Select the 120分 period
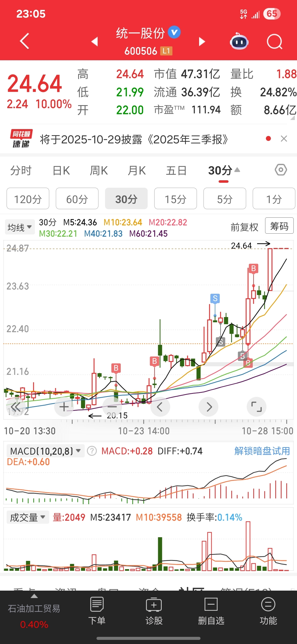The height and width of the screenshot is (644, 297). tap(28, 199)
